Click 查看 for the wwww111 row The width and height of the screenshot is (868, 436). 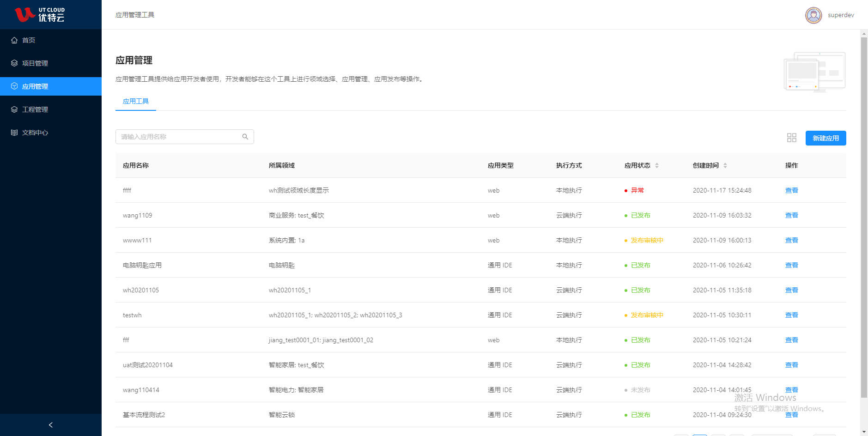pyautogui.click(x=792, y=240)
